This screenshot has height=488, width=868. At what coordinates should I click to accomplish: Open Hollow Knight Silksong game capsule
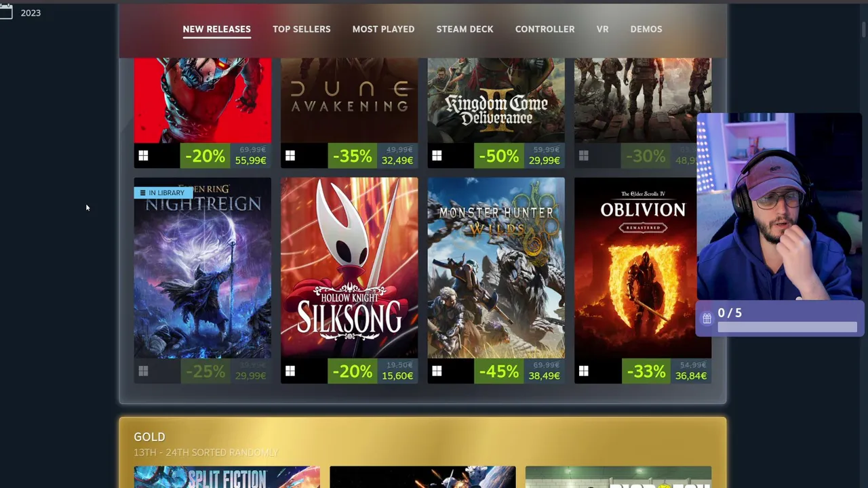349,268
